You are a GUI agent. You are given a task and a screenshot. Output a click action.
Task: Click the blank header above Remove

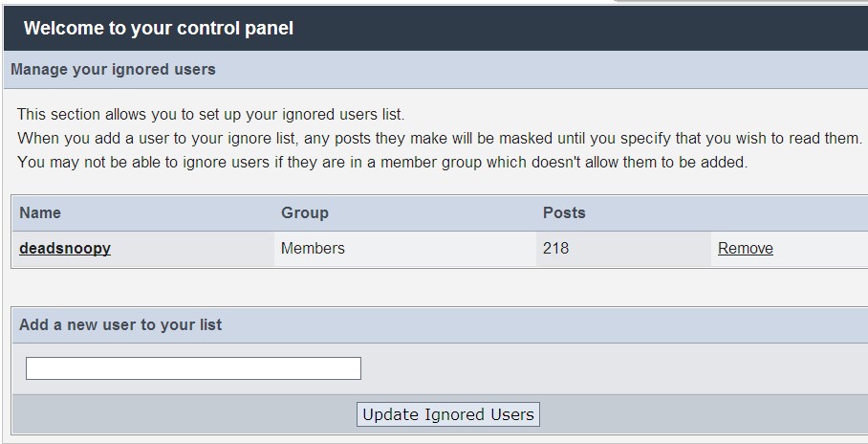[789, 212]
